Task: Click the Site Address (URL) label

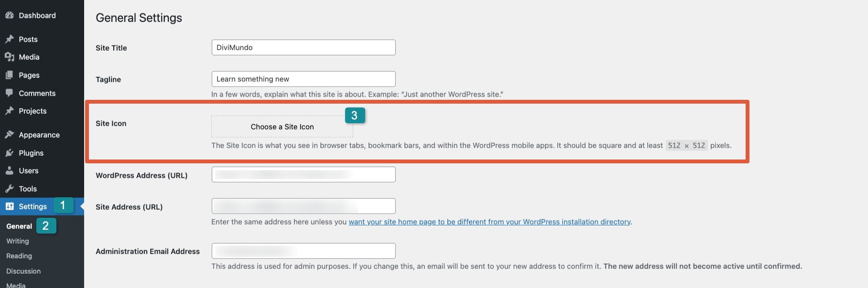Action: click(x=129, y=207)
